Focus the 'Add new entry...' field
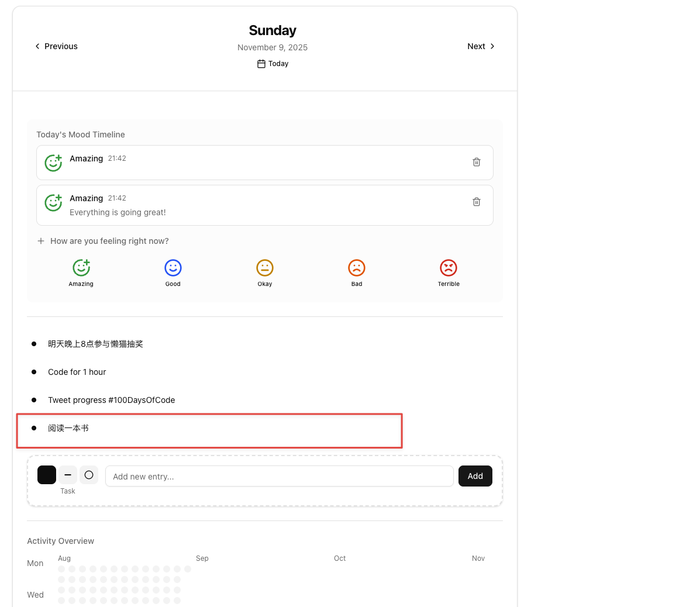The height and width of the screenshot is (607, 700). click(280, 476)
